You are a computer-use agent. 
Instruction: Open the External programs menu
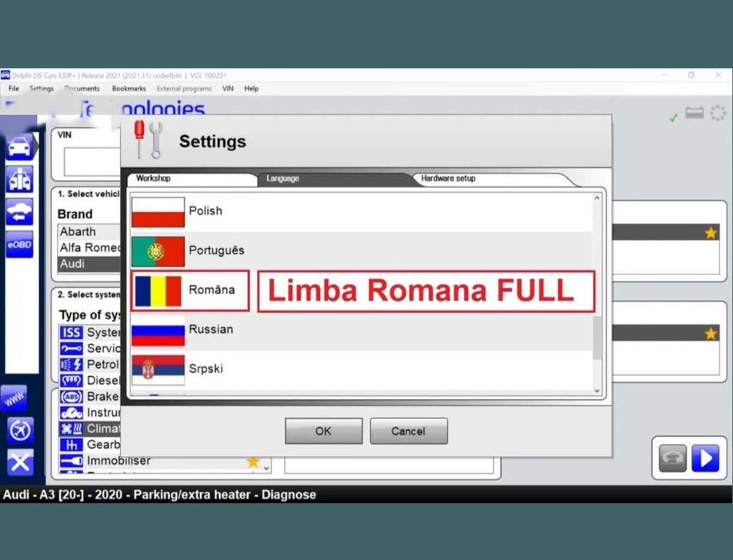point(184,88)
